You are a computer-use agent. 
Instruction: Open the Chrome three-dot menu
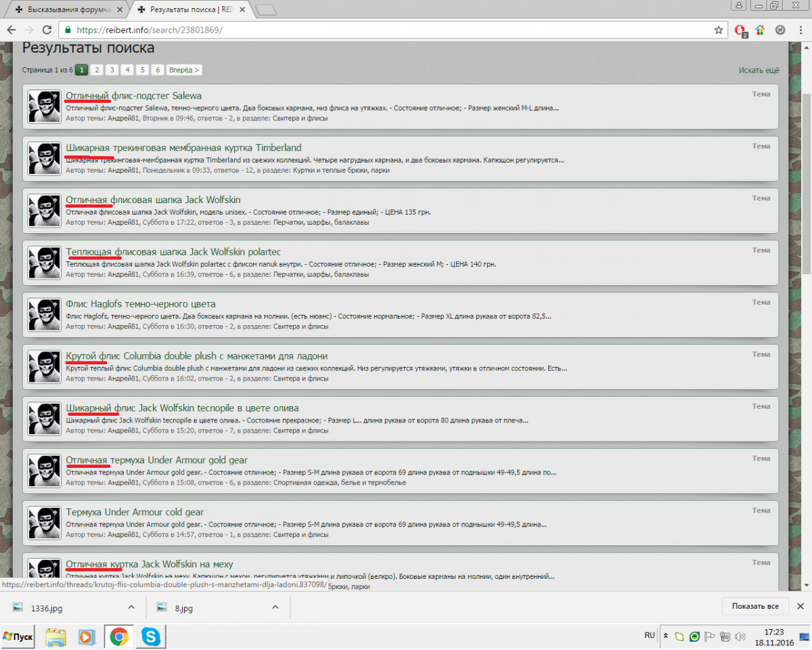[x=799, y=30]
